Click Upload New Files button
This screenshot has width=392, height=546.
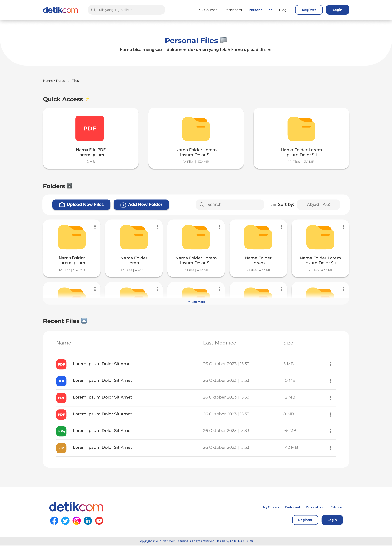coord(81,204)
